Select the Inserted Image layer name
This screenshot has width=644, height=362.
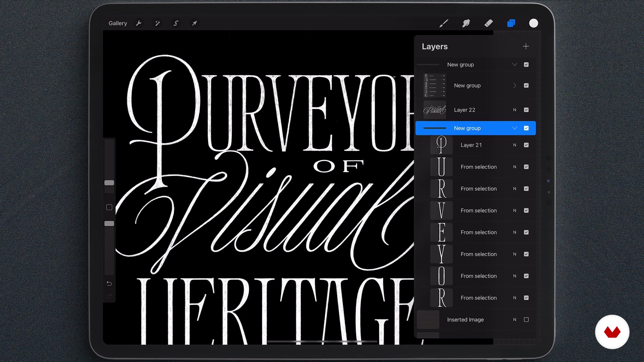pos(465,320)
